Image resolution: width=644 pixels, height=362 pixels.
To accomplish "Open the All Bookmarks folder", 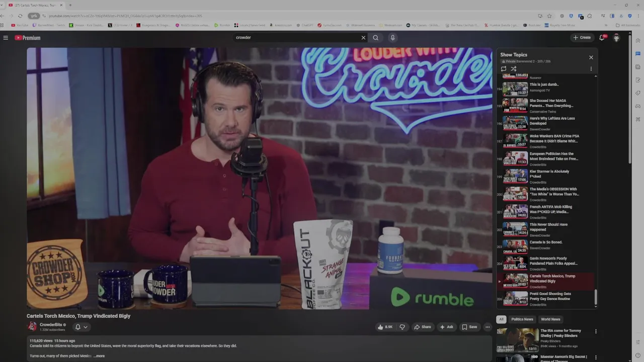I will pyautogui.click(x=628, y=25).
